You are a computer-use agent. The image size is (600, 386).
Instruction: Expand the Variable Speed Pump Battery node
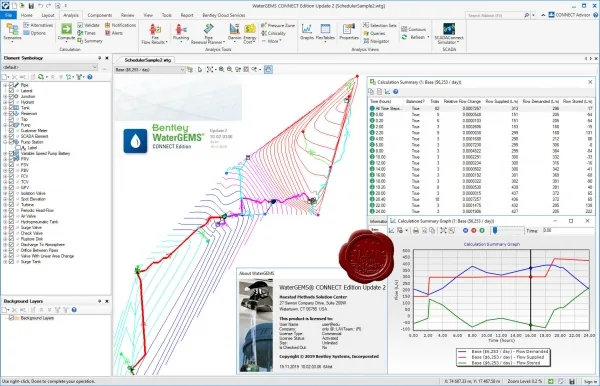(5, 153)
